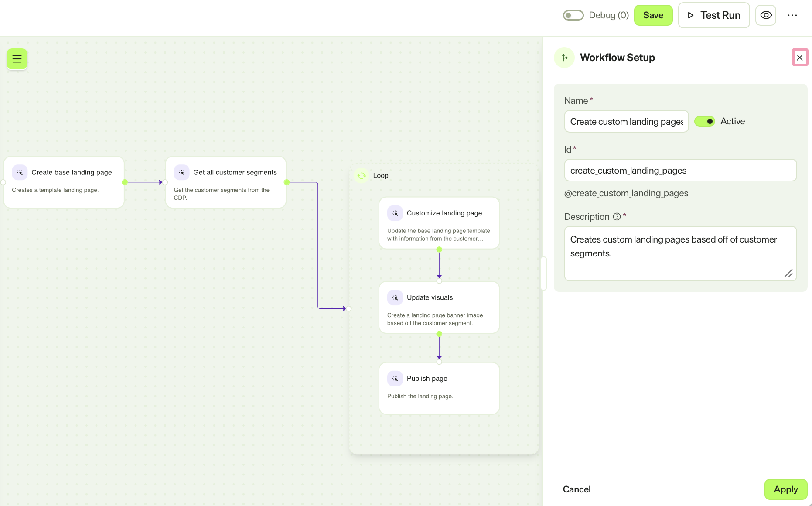
Task: Select the Update visuals node
Action: (x=439, y=308)
